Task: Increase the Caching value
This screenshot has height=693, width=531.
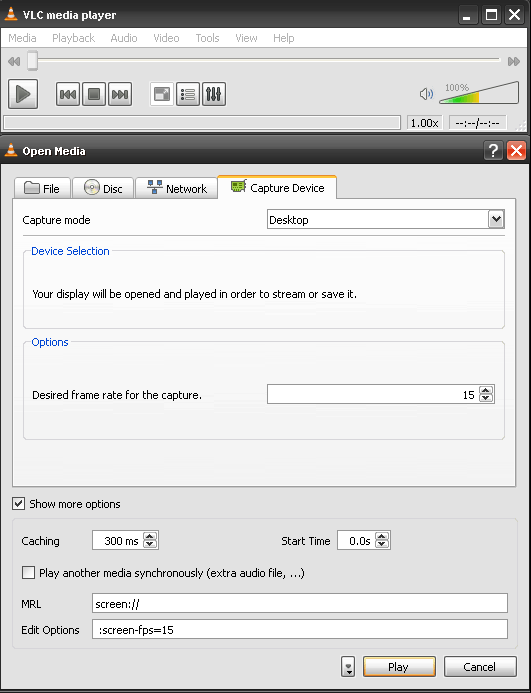Action: pyautogui.click(x=150, y=537)
